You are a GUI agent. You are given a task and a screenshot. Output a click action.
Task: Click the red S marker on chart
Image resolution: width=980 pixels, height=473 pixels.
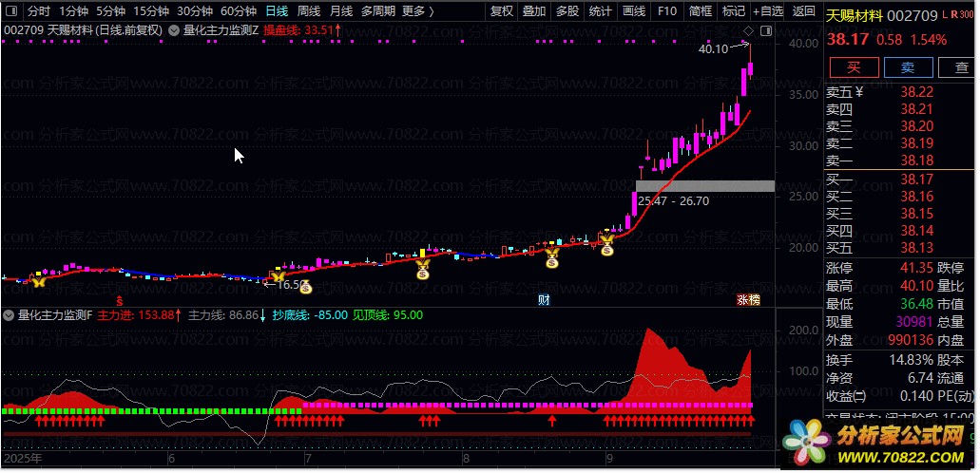pos(119,299)
